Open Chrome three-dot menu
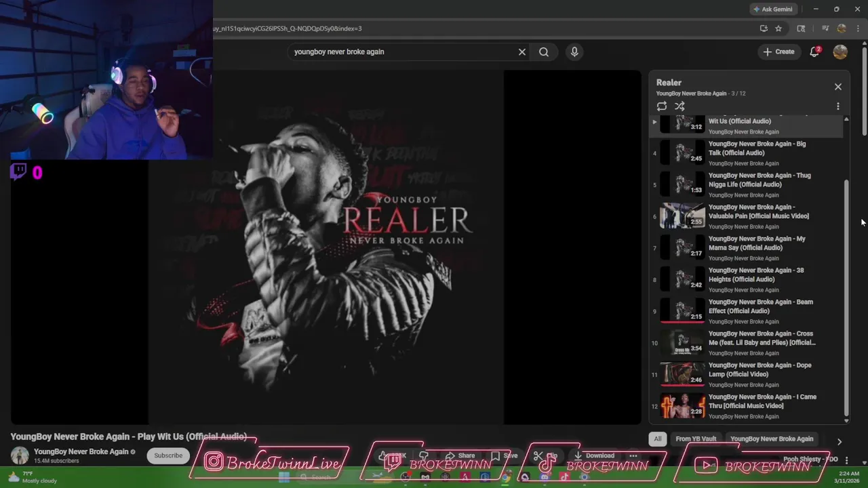The width and height of the screenshot is (868, 488). [858, 28]
